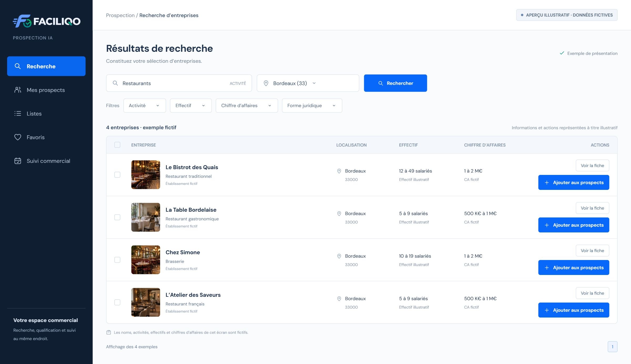Image resolution: width=631 pixels, height=364 pixels.
Task: Open the Bordeaux (33) location dropdown
Action: (308, 83)
